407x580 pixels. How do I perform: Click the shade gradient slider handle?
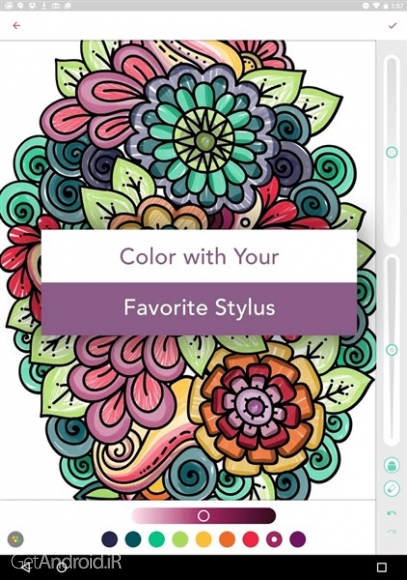pyautogui.click(x=204, y=515)
